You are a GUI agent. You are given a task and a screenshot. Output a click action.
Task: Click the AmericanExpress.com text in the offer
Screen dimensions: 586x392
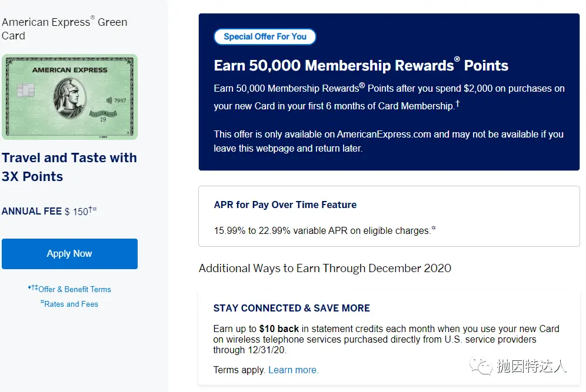384,134
